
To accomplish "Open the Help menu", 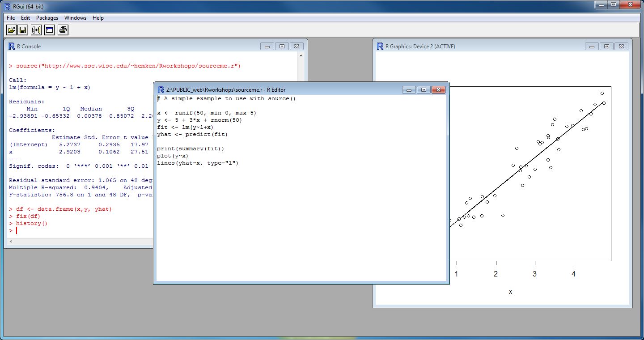I will tap(98, 18).
